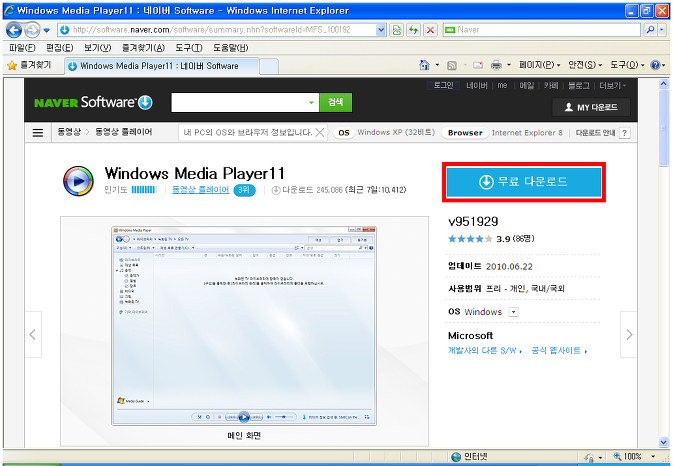Click the 다운로드 안내 text link

(595, 133)
